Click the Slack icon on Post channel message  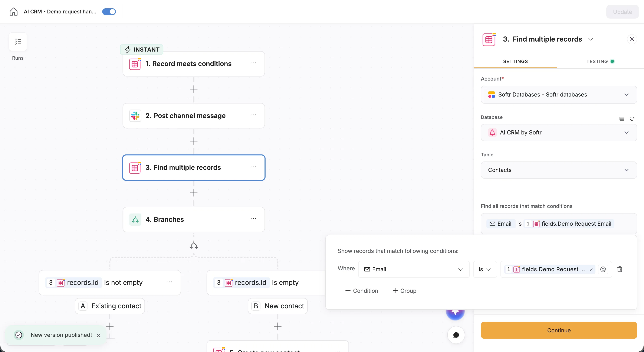coord(135,115)
